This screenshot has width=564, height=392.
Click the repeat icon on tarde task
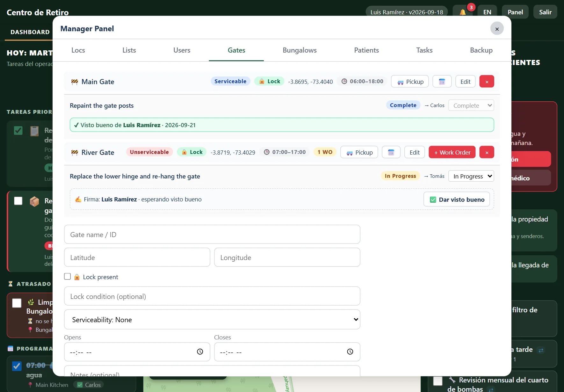pyautogui.click(x=541, y=350)
